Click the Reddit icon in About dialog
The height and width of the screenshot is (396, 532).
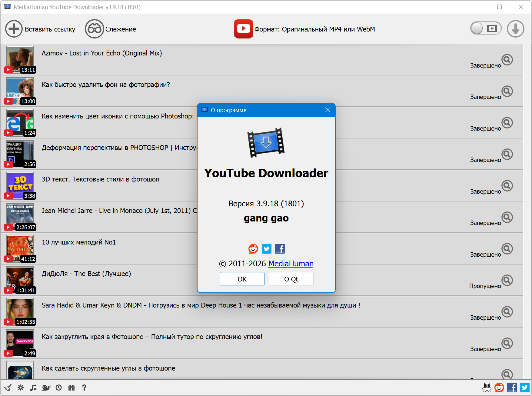253,249
